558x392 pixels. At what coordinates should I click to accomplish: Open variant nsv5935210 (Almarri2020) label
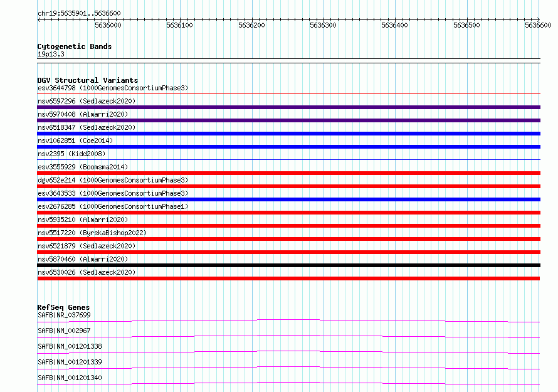[x=83, y=220]
